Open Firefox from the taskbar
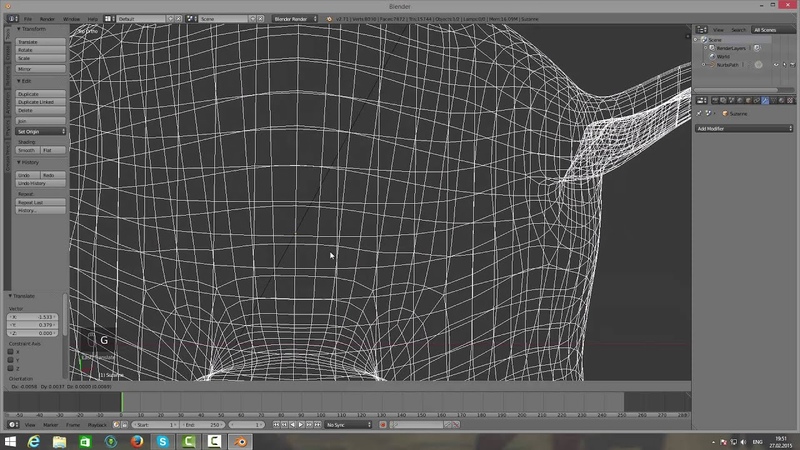 point(137,441)
